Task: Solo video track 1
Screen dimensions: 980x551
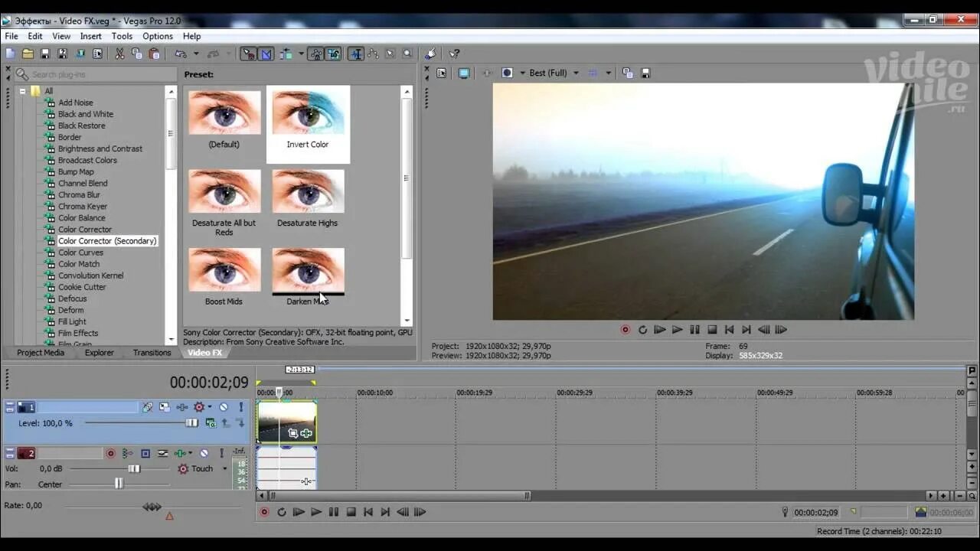Action: point(240,407)
